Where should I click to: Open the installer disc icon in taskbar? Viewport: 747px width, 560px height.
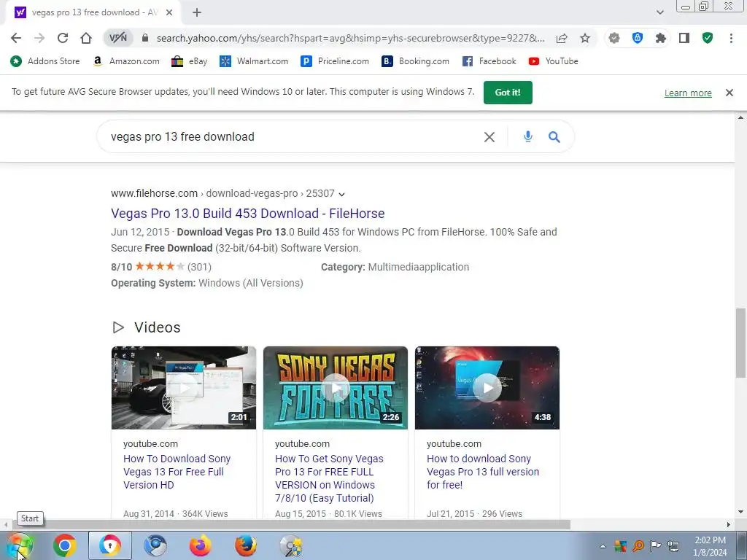click(290, 545)
